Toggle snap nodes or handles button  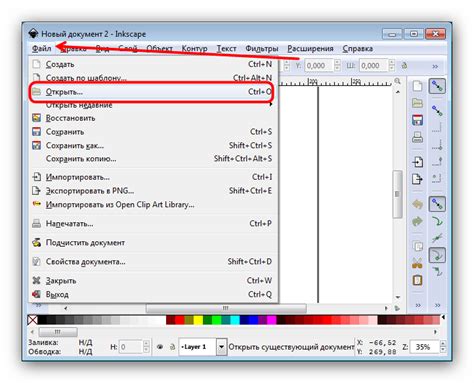click(437, 204)
